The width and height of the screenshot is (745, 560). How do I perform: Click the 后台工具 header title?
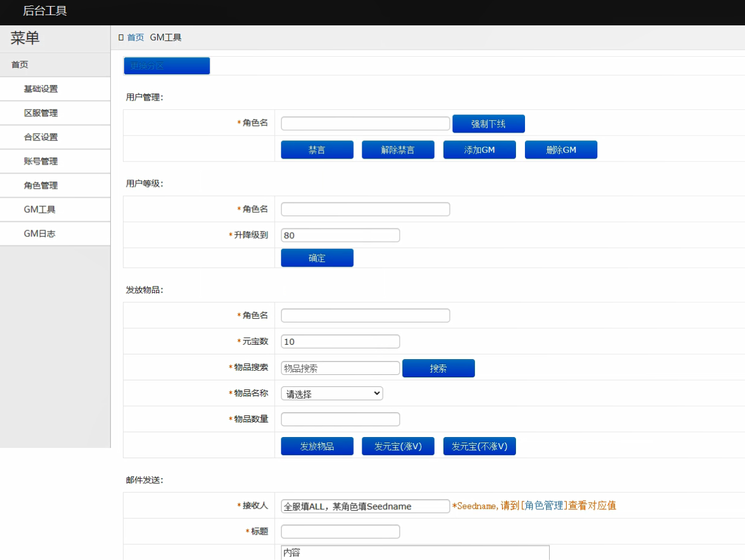(x=45, y=10)
